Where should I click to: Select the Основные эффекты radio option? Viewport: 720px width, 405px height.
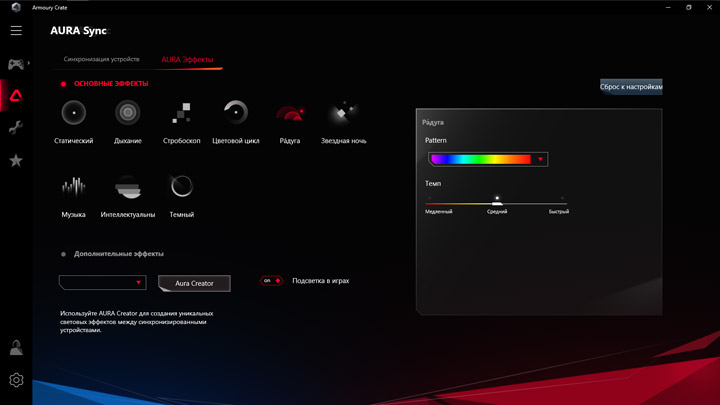tap(63, 84)
